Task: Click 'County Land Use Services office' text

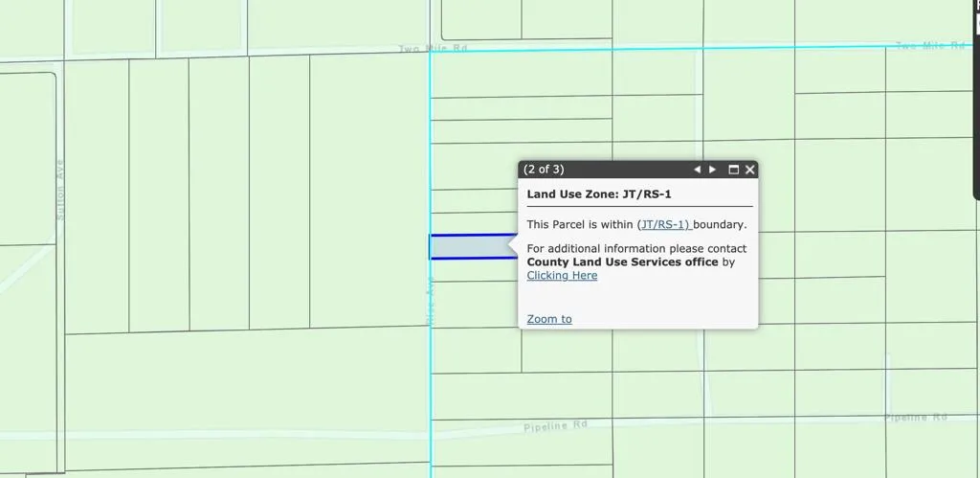Action: 622,262
